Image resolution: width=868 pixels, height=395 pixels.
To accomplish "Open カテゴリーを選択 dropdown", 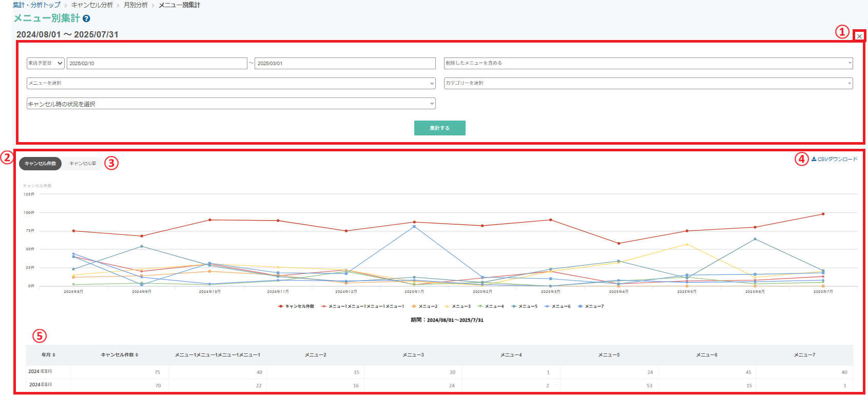I will tap(648, 83).
